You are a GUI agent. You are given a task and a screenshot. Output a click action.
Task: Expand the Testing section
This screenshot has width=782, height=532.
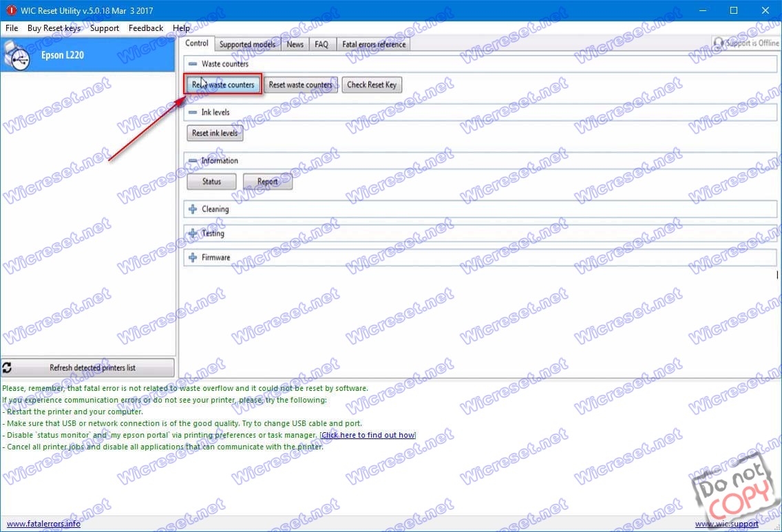[x=193, y=233]
